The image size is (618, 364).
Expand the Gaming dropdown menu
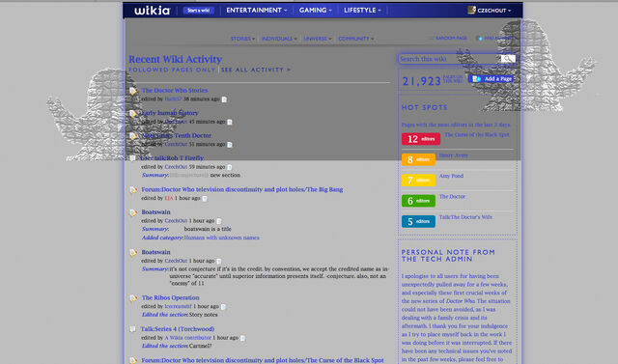[316, 11]
